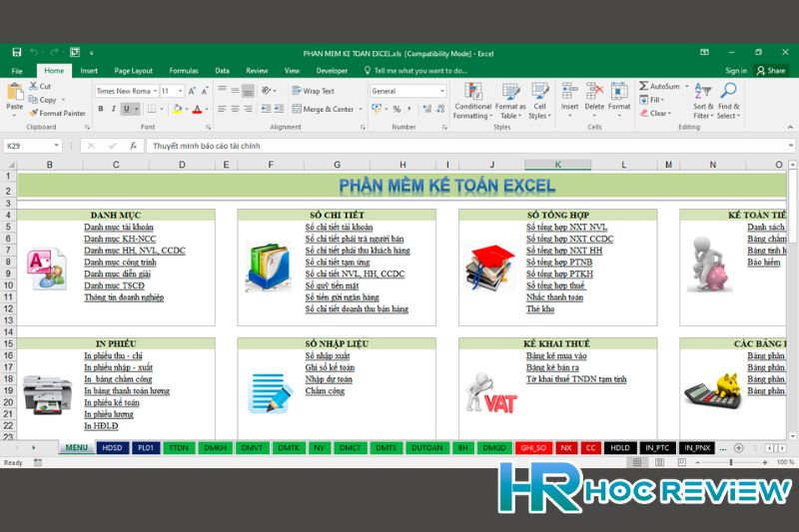Click the Increase Decimal icon
Screen dimensions: 799x532
(427, 109)
